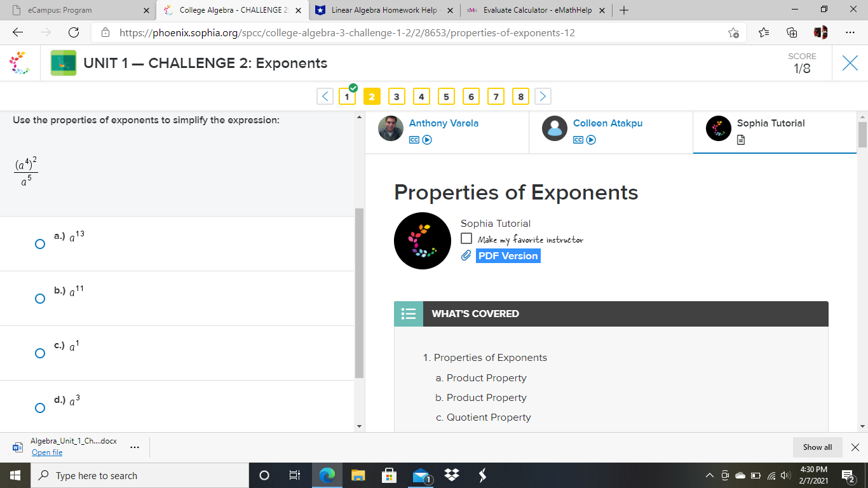The height and width of the screenshot is (488, 868).
Task: Click the Sophia flower logo in the header
Action: pos(19,63)
